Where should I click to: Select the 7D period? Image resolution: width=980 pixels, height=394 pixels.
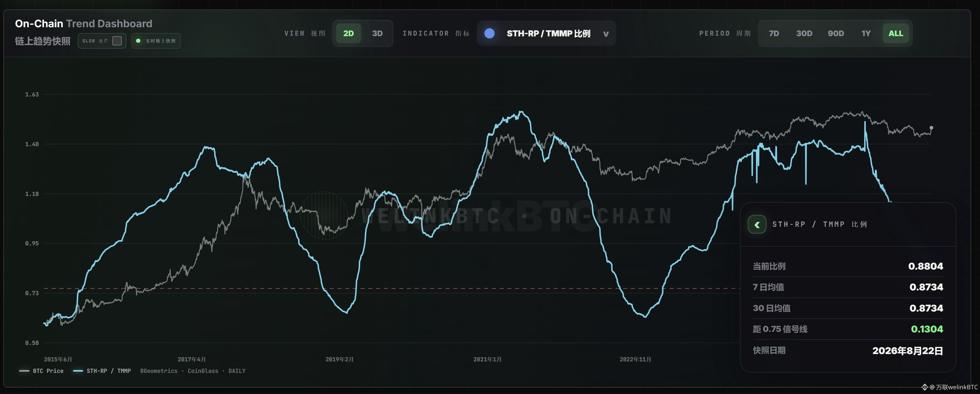pos(774,34)
